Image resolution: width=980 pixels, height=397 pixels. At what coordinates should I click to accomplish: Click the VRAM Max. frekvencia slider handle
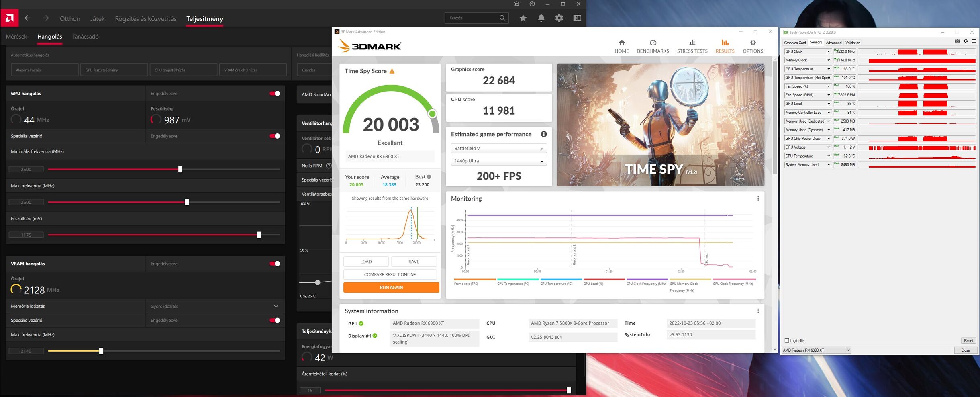[101, 351]
